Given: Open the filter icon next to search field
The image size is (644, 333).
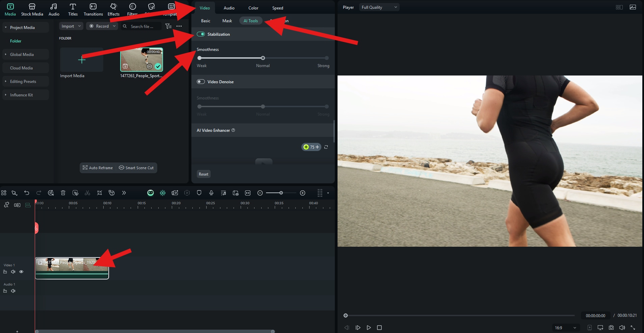Looking at the screenshot, I should [168, 26].
